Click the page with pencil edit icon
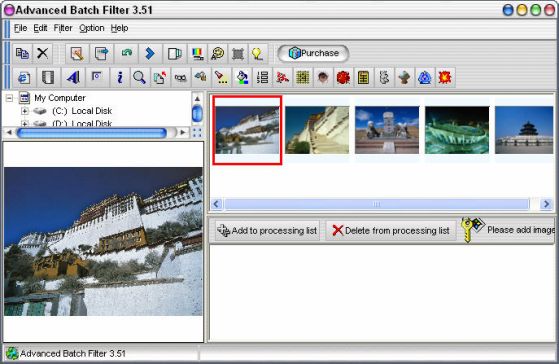This screenshot has height=364, width=559. (x=77, y=54)
